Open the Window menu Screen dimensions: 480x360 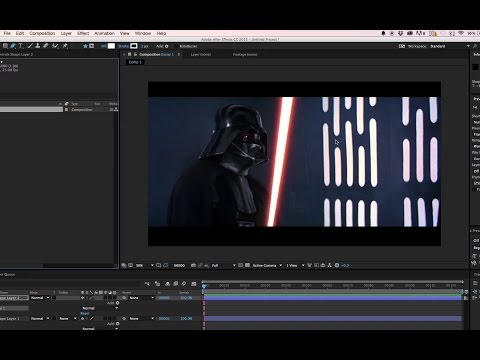click(x=143, y=33)
